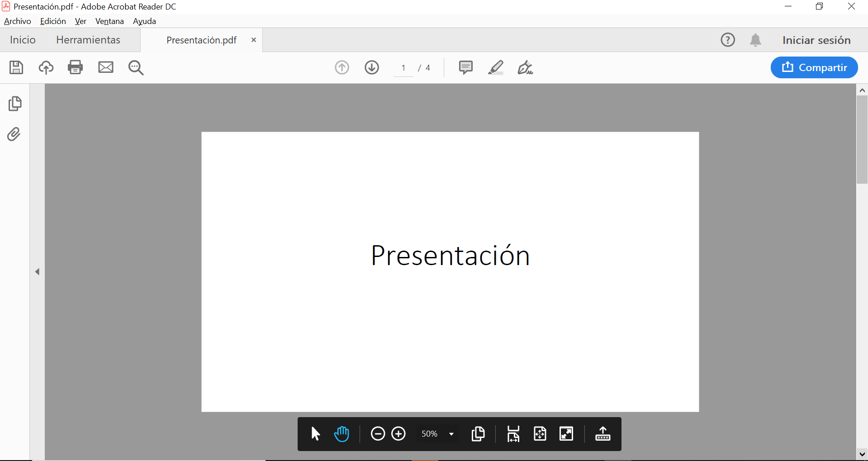
Task: Fit width with scrolling icon
Action: (513, 434)
